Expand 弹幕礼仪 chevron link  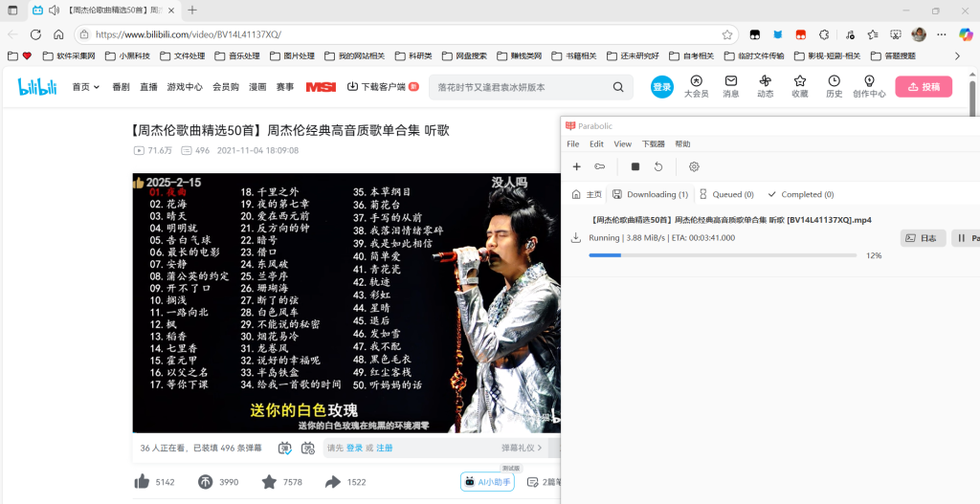(x=522, y=448)
